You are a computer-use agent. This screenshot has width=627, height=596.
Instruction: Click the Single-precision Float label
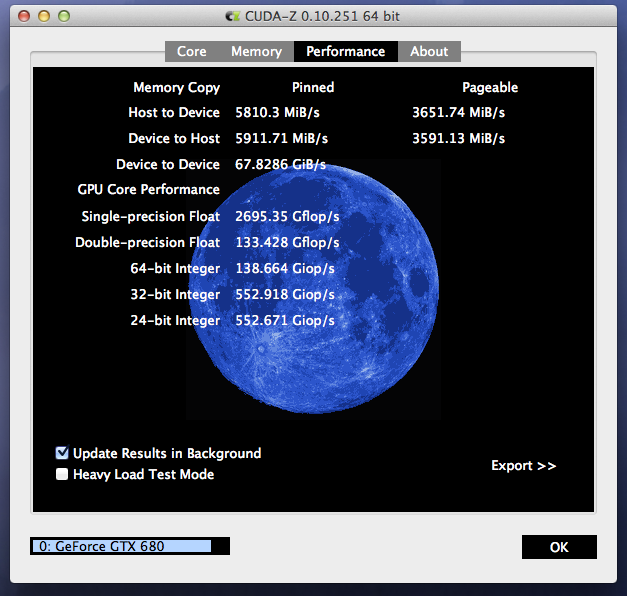[151, 216]
